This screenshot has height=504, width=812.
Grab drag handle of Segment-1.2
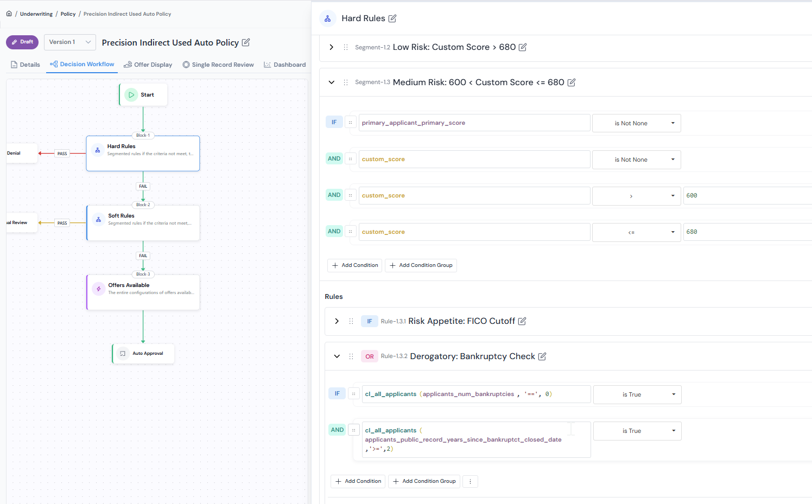point(346,47)
